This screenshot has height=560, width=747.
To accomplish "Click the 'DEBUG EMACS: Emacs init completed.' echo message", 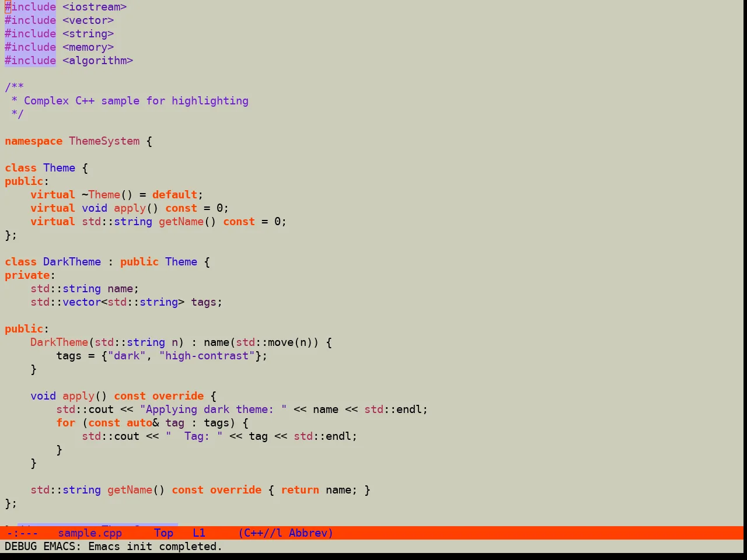I will point(113,547).
